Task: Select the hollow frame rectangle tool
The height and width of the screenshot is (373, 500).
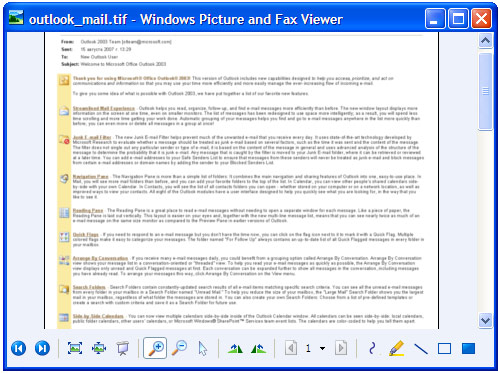Action: pyautogui.click(x=444, y=349)
